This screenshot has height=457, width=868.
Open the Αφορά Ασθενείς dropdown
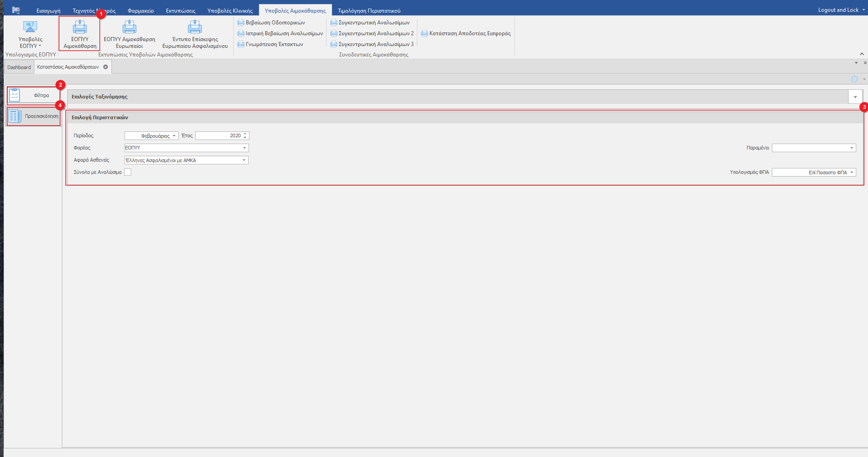coord(244,160)
